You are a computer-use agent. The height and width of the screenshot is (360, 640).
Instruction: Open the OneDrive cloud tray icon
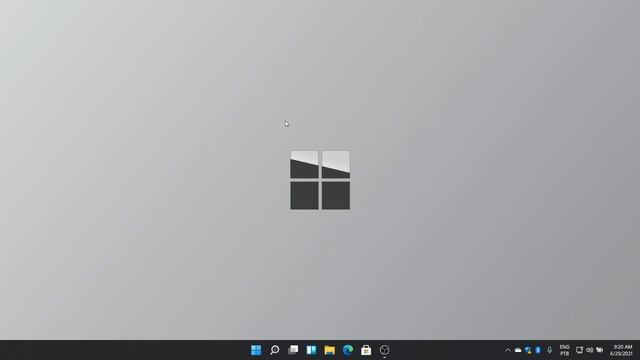coord(518,350)
